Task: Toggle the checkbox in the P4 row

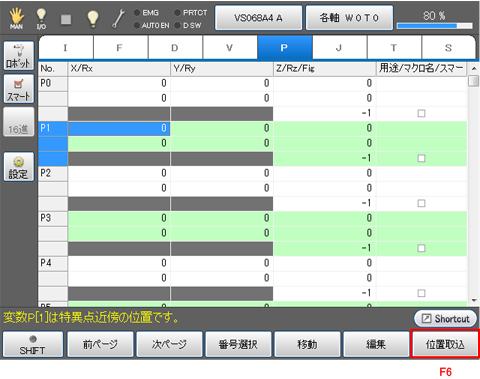Action: pyautogui.click(x=421, y=293)
